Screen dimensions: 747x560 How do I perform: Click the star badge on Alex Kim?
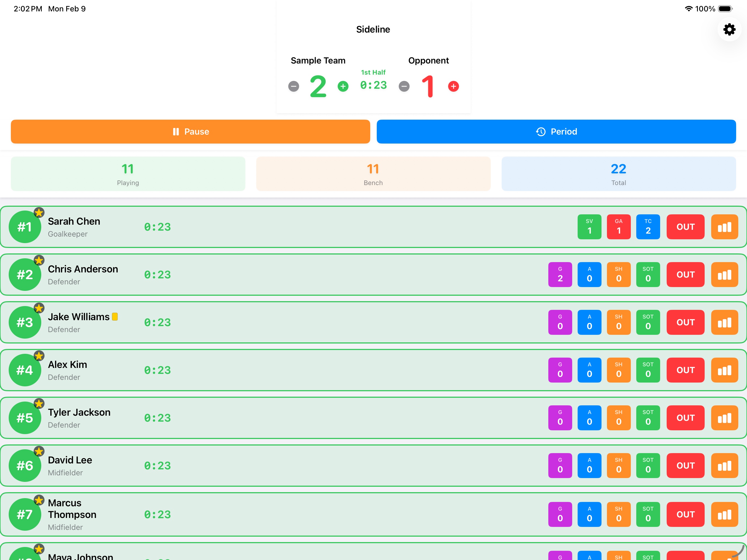pyautogui.click(x=39, y=356)
